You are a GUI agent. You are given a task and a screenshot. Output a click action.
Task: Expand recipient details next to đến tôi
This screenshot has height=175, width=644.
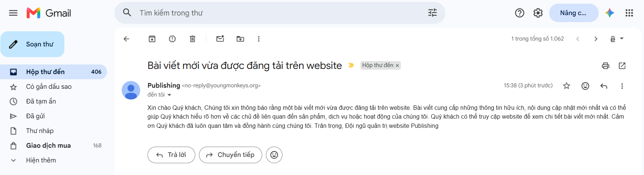pyautogui.click(x=170, y=95)
